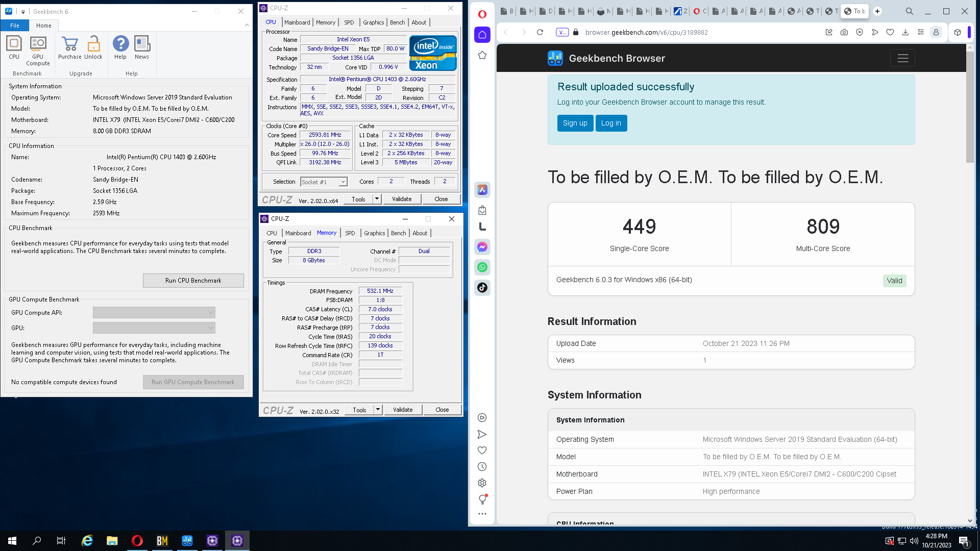Open the News icon in Geekbench ribbon
980x551 pixels.
[142, 48]
